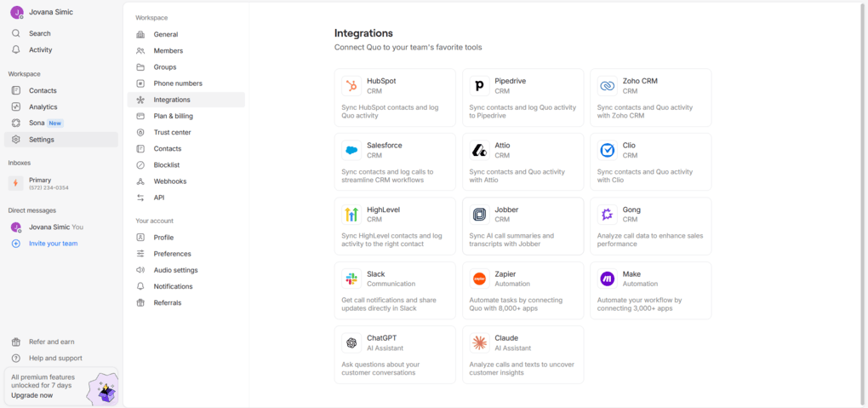868x408 pixels.
Task: Click the HubSpot logo icon
Action: tap(351, 86)
